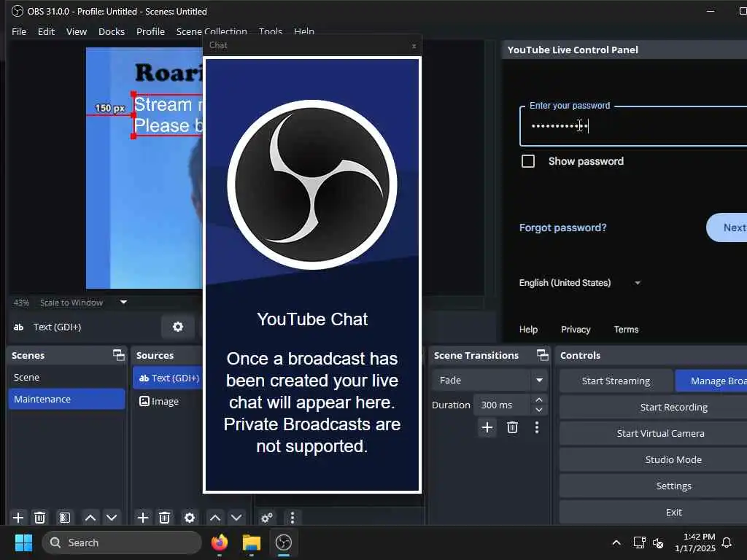This screenshot has height=560, width=747.
Task: Open English (United States) language dropdown
Action: [579, 283]
